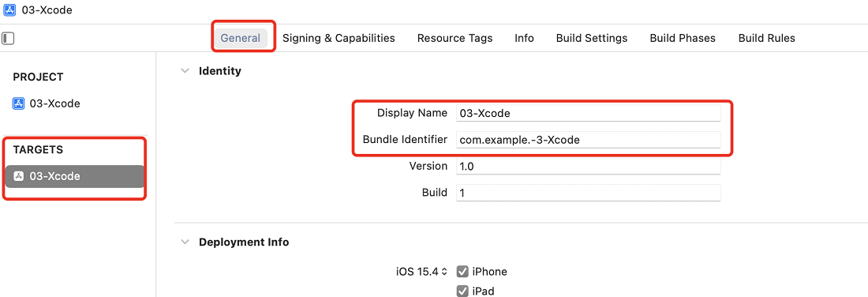Click the 03-Xcode app icon in title bar

(x=9, y=10)
